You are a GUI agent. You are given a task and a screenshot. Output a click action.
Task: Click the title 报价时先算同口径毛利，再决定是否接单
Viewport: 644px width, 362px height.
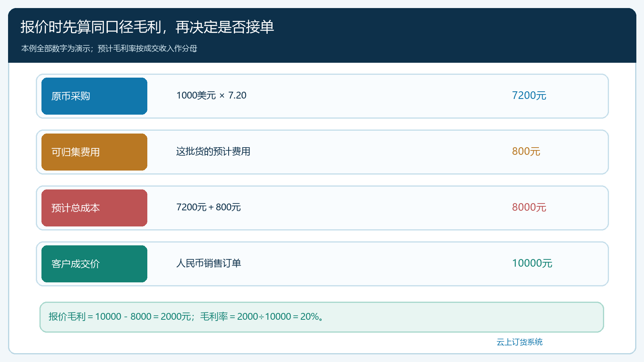pyautogui.click(x=147, y=27)
